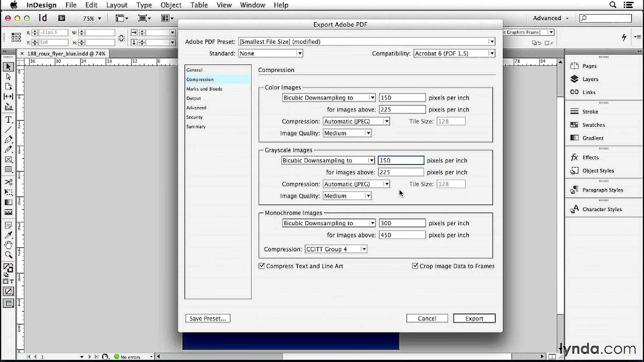Open the Character Styles panel

603,209
